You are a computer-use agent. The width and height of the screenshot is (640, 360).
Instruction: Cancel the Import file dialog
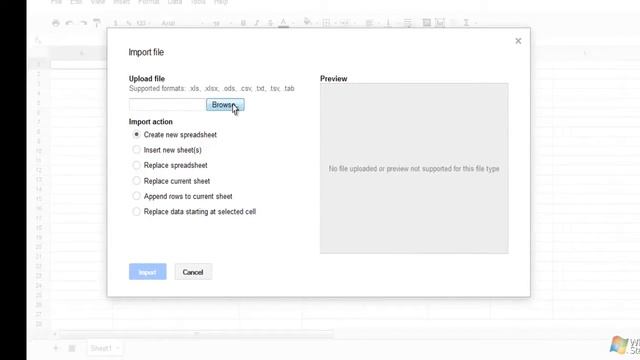point(193,272)
